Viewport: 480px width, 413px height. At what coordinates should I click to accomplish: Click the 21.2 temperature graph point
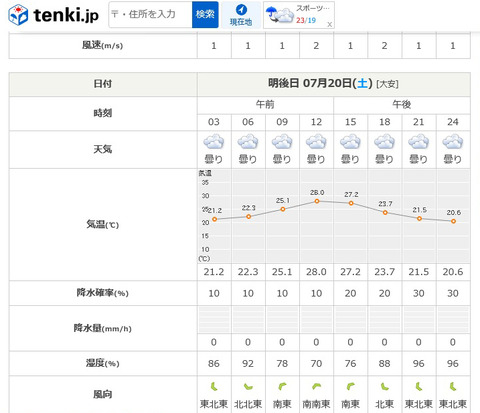214,219
